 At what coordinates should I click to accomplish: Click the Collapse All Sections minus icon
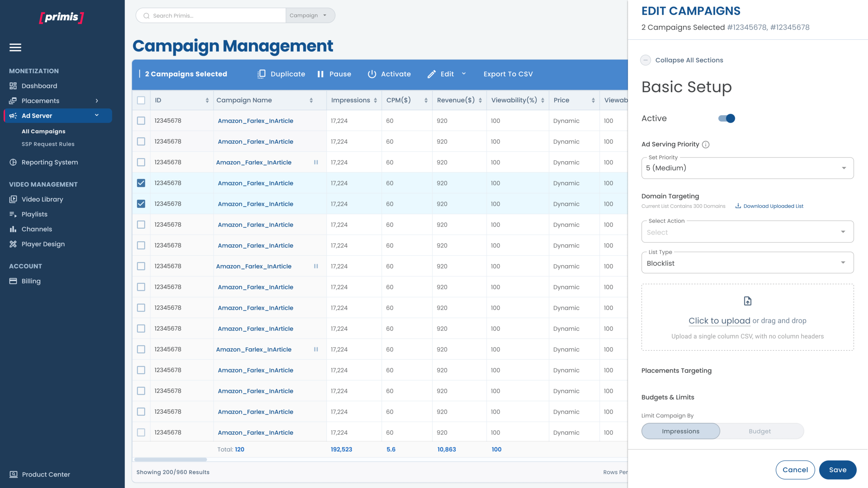coord(646,60)
